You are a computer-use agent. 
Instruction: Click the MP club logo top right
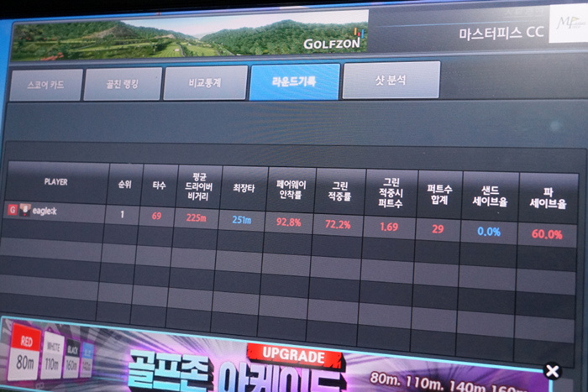coord(568,24)
